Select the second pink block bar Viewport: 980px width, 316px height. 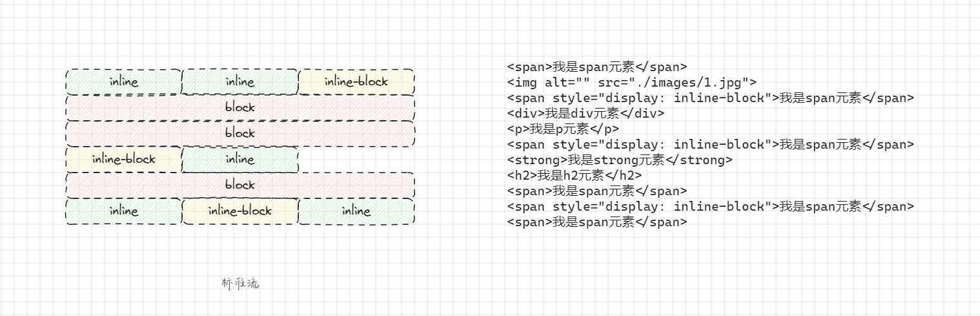pos(240,134)
